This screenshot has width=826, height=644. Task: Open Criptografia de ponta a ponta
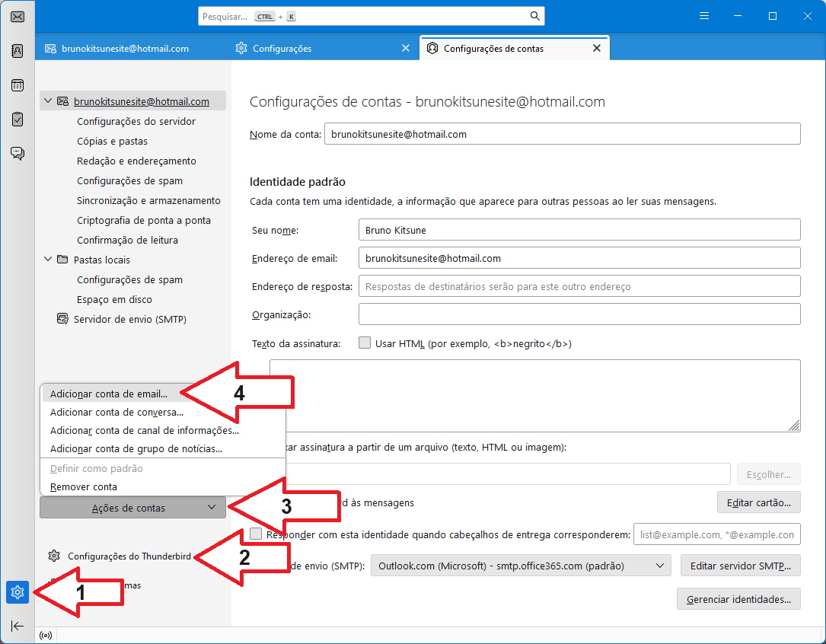pyautogui.click(x=144, y=220)
